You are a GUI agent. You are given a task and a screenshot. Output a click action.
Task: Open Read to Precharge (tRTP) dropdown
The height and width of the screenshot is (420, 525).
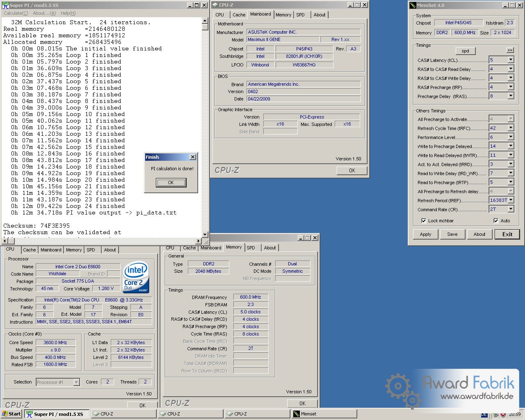(x=511, y=182)
